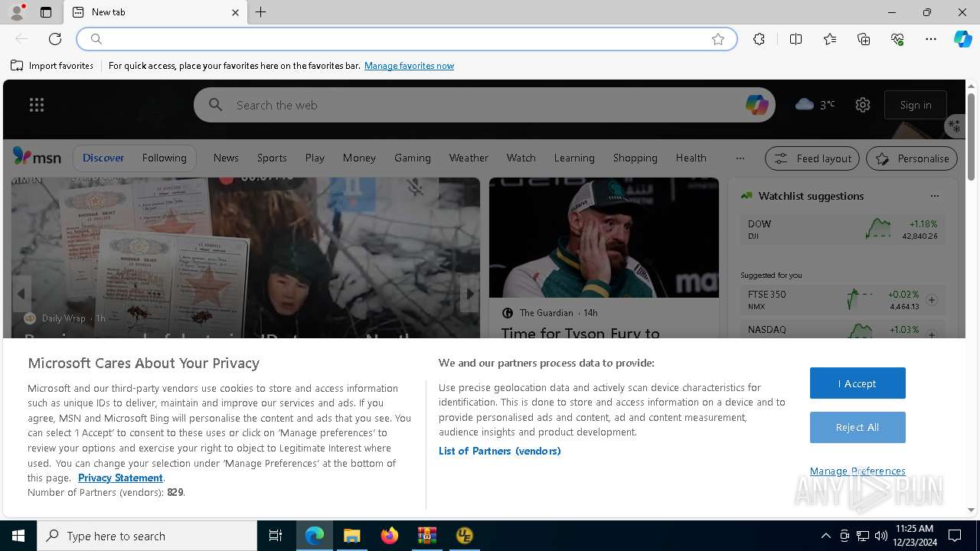The image size is (980, 551).
Task: Open the MSN app launcher grid icon
Action: pos(37,105)
